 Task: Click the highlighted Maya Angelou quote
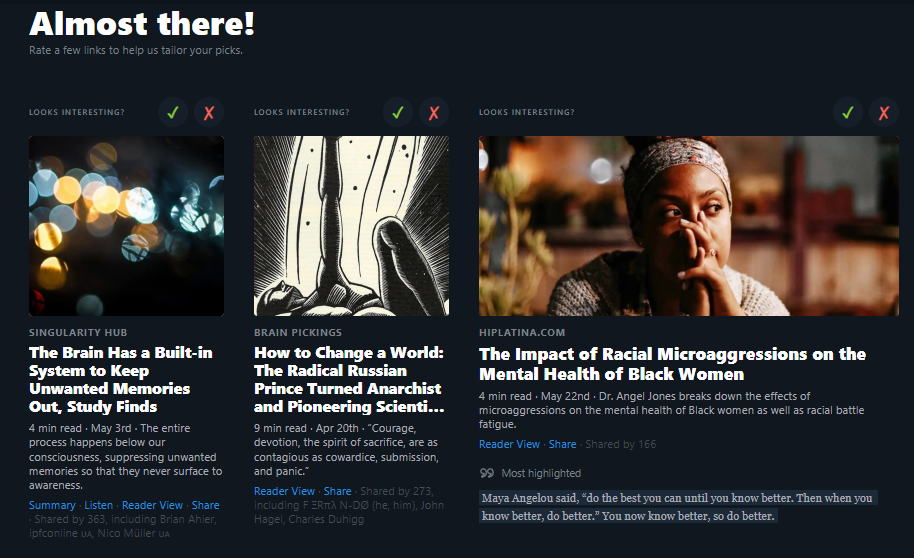tap(677, 507)
